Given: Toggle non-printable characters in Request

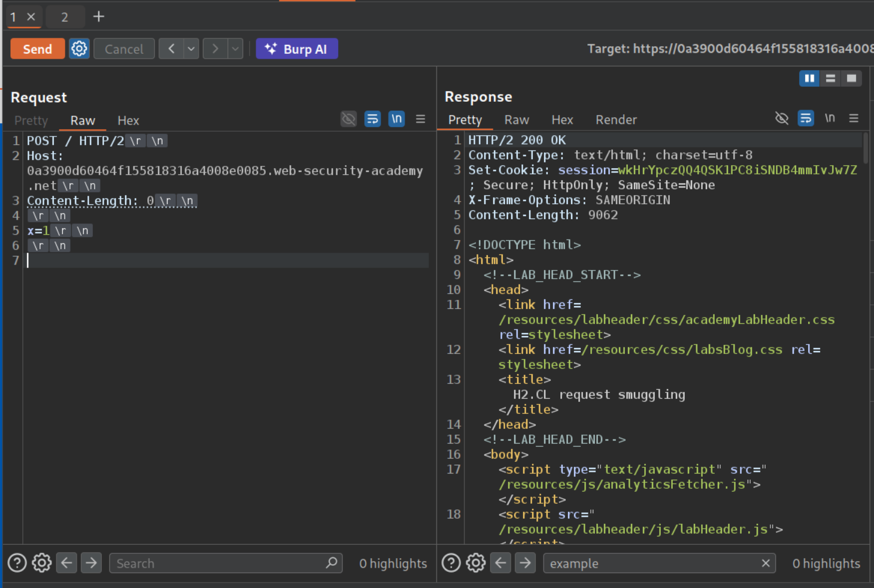Looking at the screenshot, I should click(x=396, y=119).
